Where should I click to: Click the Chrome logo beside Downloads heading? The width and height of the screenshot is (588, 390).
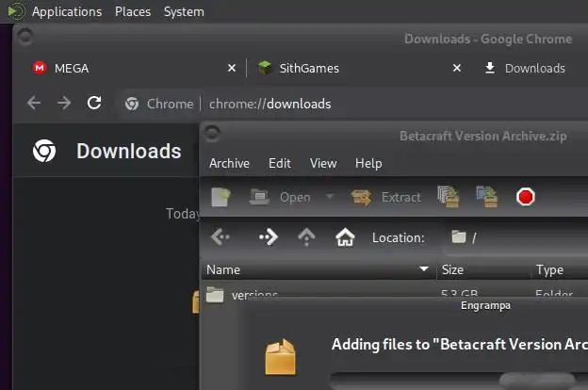44,151
